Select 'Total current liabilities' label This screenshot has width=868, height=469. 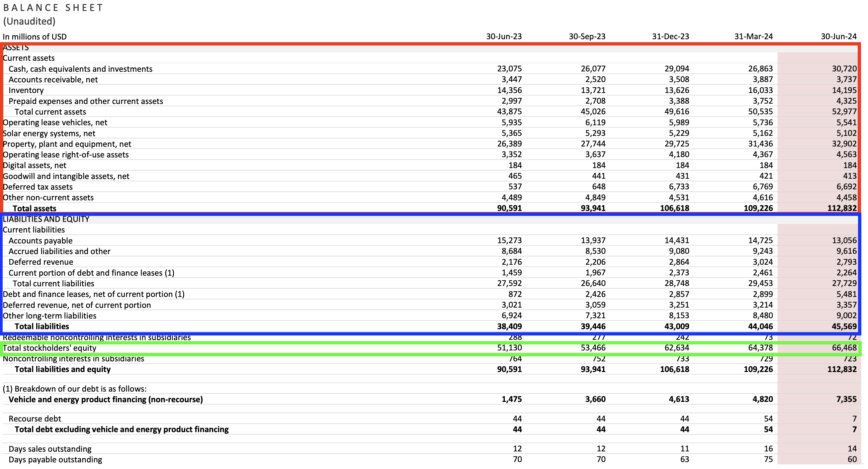(x=53, y=283)
